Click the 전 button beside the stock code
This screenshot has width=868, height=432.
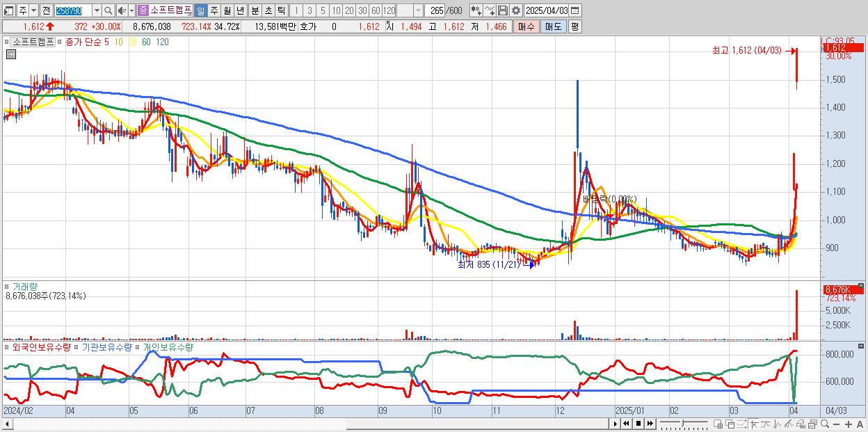pos(46,10)
